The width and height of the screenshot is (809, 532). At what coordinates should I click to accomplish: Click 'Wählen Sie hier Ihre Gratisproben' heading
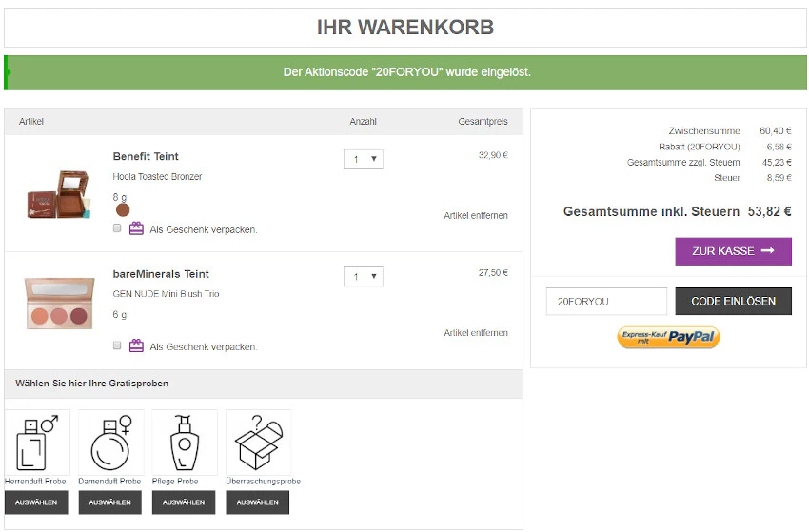pyautogui.click(x=91, y=384)
